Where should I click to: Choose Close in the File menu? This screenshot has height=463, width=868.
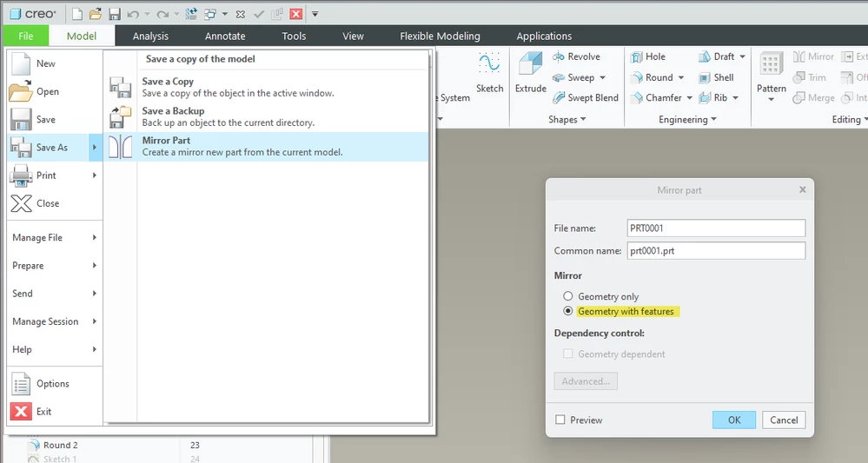tap(55, 203)
